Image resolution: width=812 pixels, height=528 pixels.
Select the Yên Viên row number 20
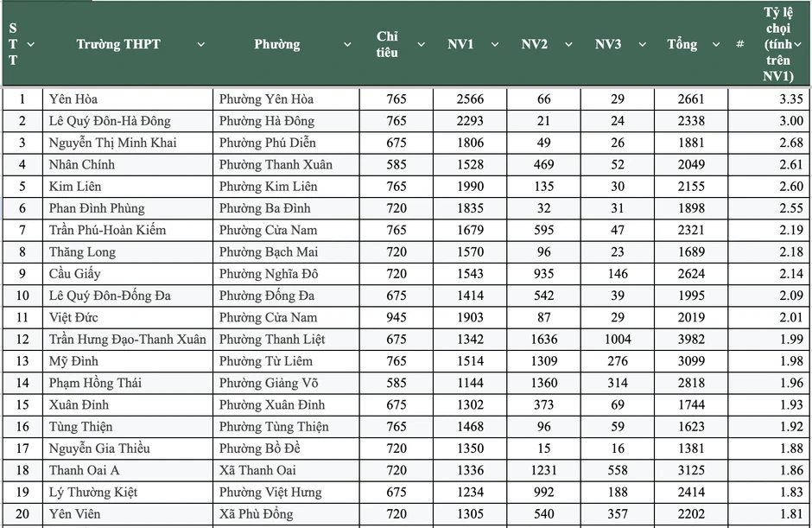[x=22, y=513]
